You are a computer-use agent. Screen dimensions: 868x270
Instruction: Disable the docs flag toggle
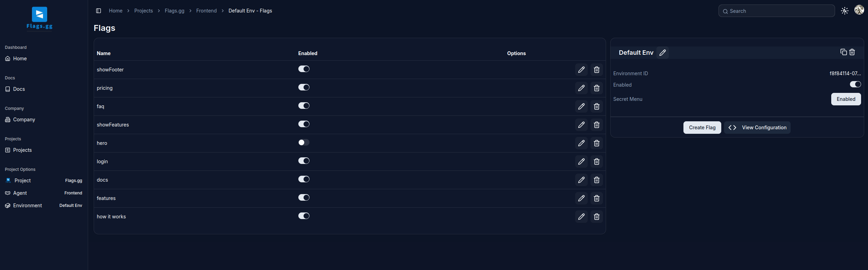click(304, 179)
